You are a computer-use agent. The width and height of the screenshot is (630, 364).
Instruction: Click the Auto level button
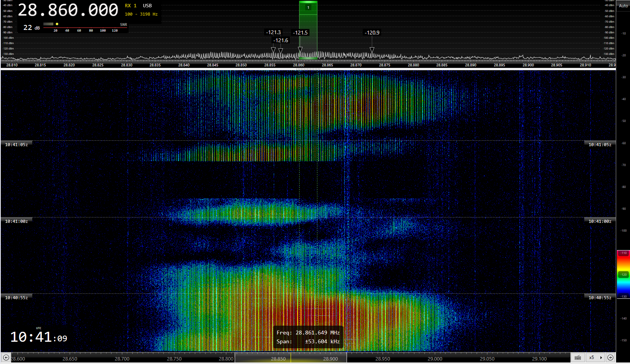click(623, 6)
